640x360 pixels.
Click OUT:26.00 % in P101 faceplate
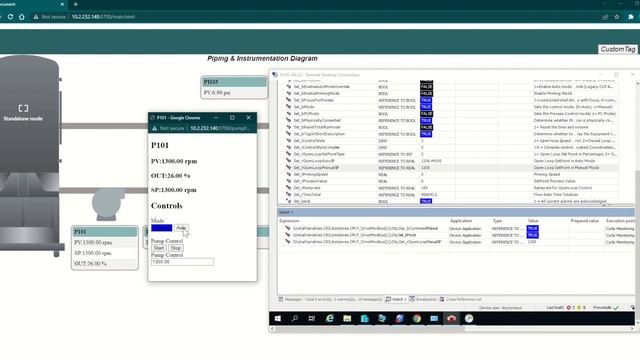tap(90, 264)
